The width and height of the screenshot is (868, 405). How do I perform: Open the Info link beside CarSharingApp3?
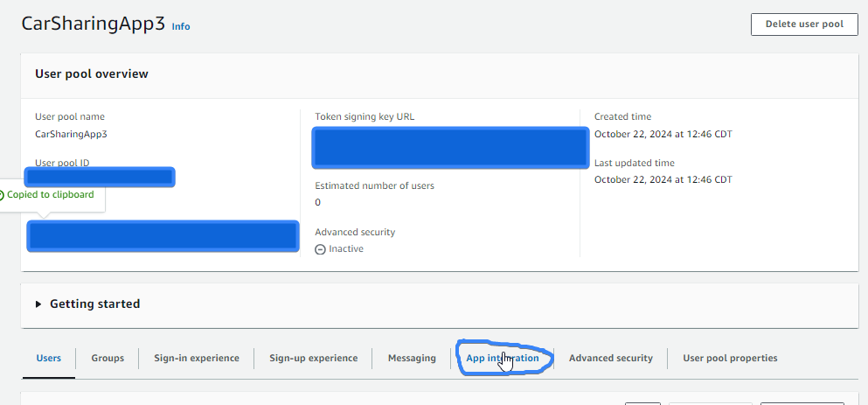(x=181, y=26)
